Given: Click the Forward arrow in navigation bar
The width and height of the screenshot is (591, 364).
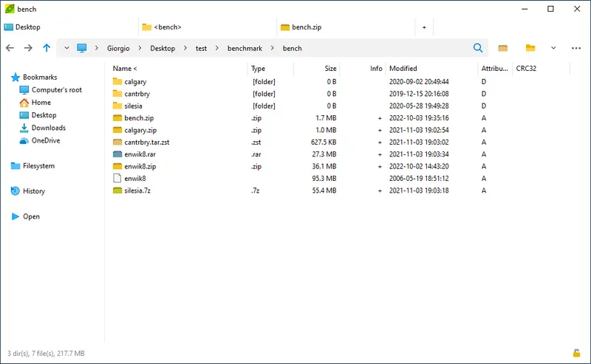Looking at the screenshot, I should [x=28, y=48].
